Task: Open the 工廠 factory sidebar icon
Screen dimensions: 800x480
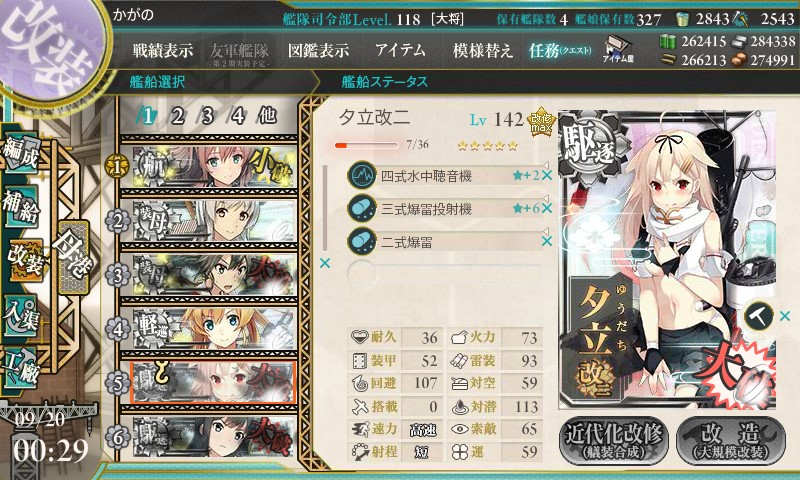Action: click(21, 366)
